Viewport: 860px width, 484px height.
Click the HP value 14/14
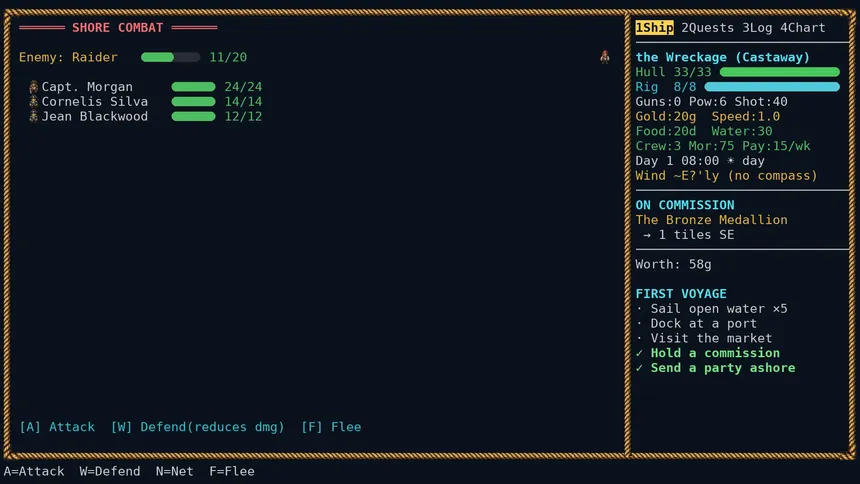pos(243,102)
